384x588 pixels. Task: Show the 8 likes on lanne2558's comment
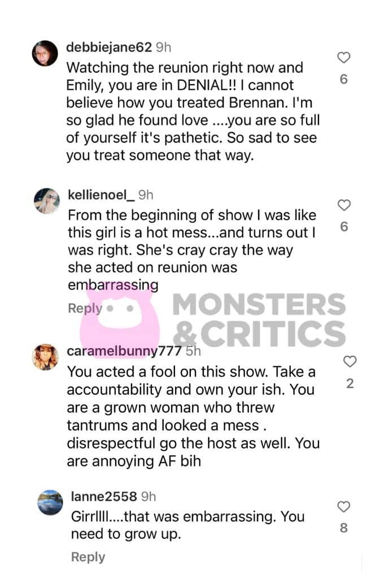pyautogui.click(x=344, y=528)
